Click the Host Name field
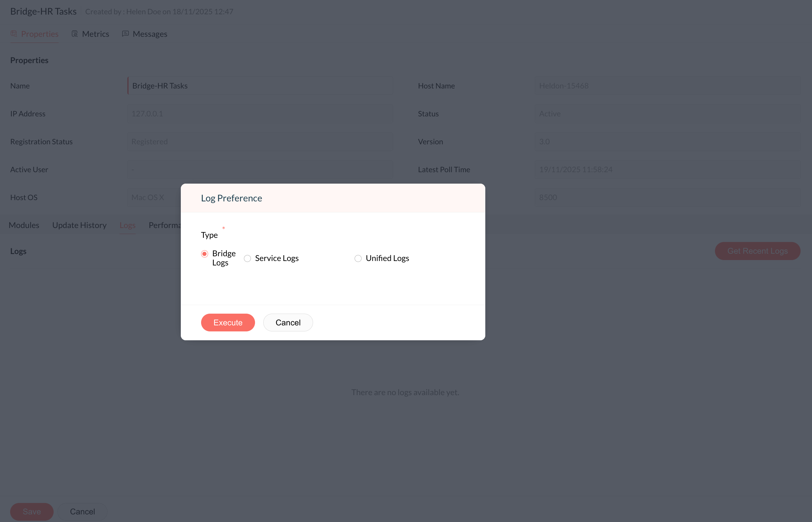 pyautogui.click(x=667, y=86)
